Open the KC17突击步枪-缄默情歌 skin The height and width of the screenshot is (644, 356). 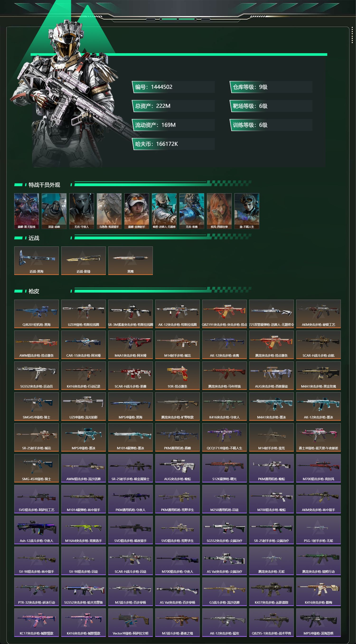click(37, 622)
